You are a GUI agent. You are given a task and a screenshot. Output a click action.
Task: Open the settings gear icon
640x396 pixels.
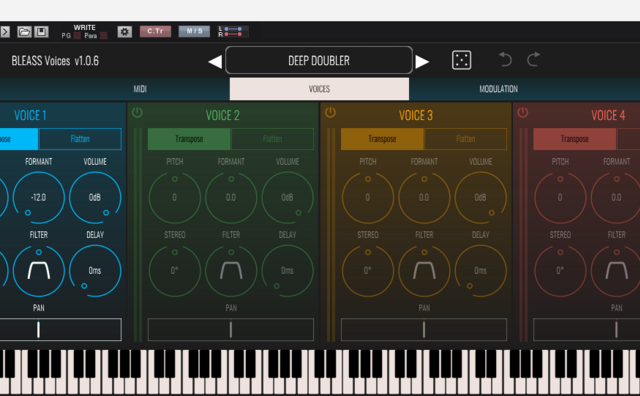[x=124, y=32]
